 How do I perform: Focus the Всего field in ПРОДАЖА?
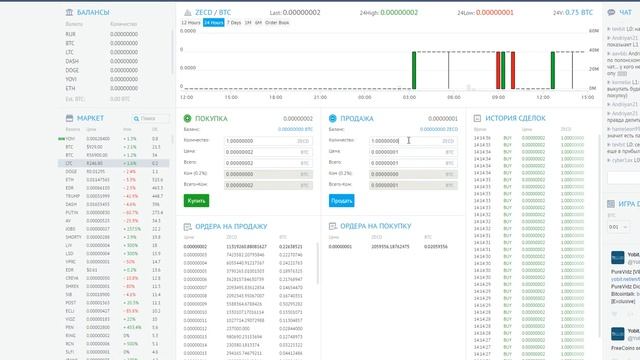coord(413,163)
